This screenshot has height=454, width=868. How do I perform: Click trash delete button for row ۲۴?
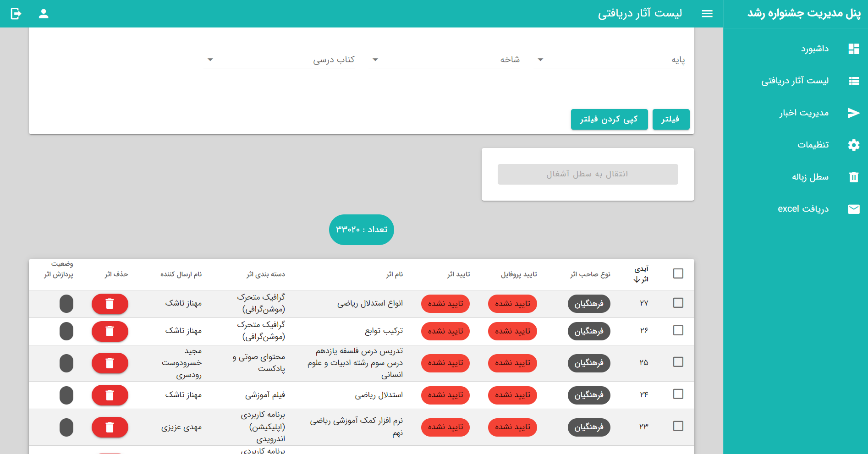pos(110,395)
